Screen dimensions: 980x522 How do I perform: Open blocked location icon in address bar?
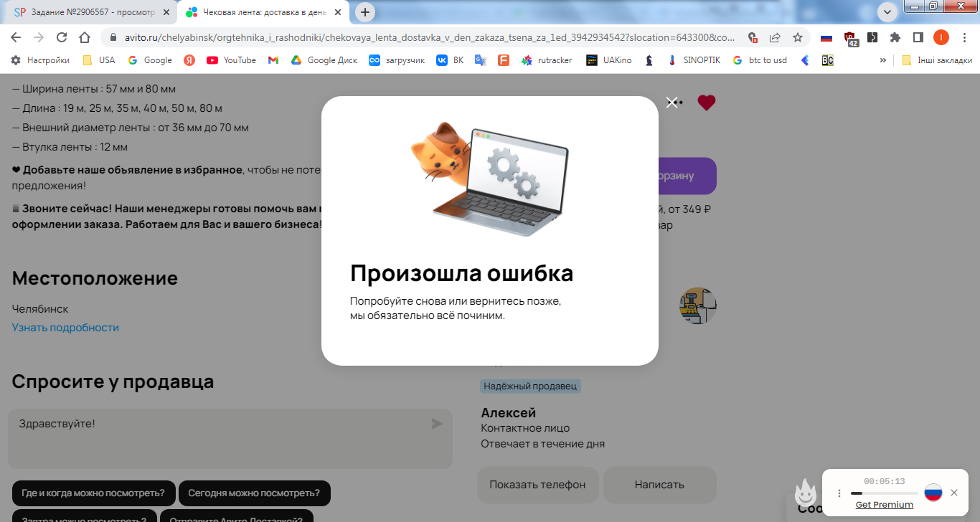(752, 37)
